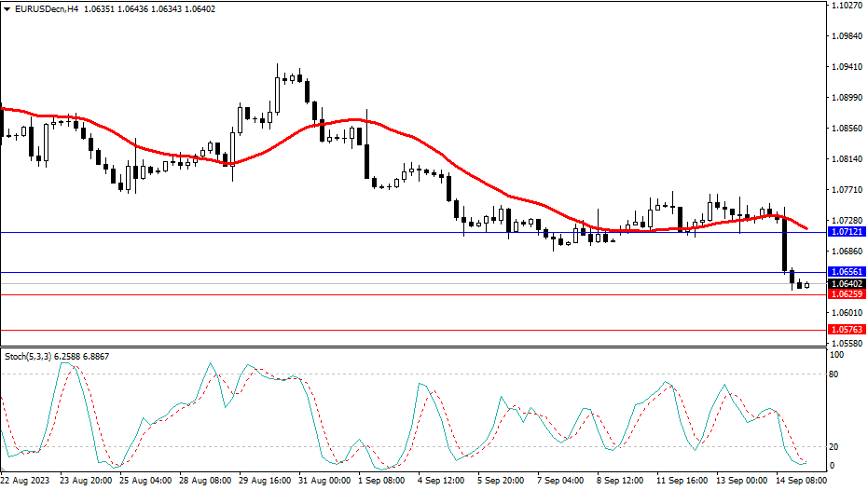Image resolution: width=868 pixels, height=490 pixels.
Task: Click the red 1.05763 price label
Action: click(847, 330)
